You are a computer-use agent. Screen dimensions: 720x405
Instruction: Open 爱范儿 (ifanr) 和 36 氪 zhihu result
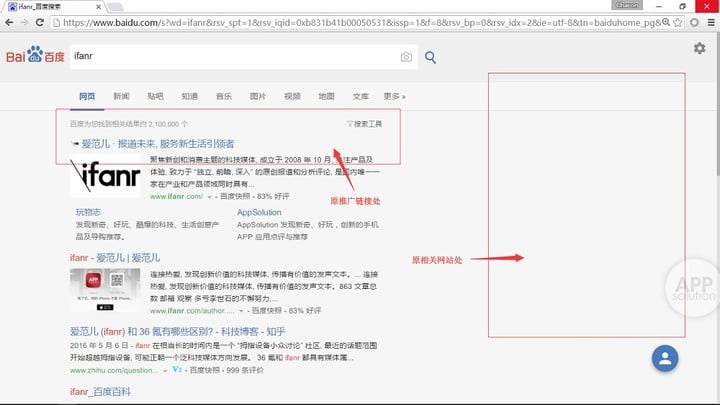[x=178, y=332]
